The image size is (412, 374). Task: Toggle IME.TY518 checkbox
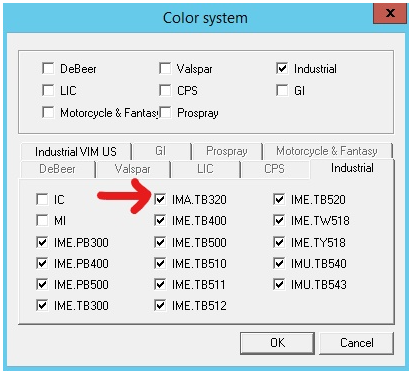coord(279,242)
